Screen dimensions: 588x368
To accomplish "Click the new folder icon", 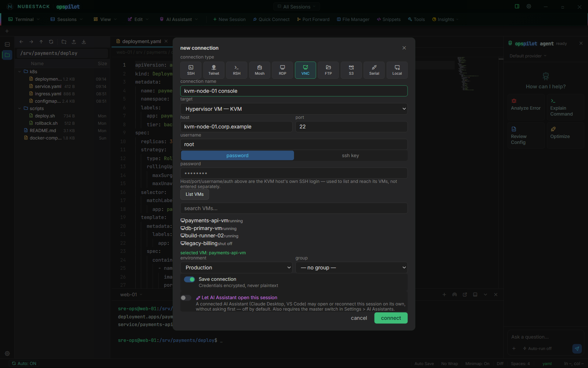I will click(x=64, y=42).
